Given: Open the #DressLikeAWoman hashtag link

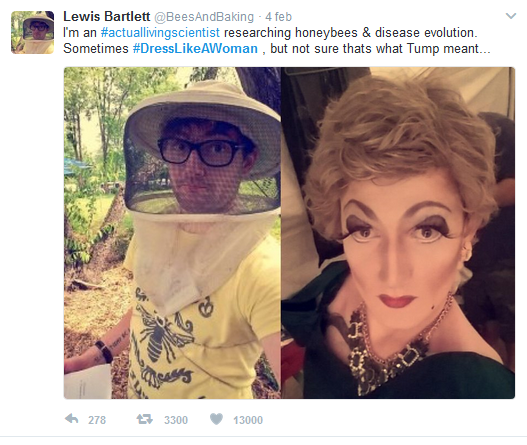Looking at the screenshot, I should (195, 48).
